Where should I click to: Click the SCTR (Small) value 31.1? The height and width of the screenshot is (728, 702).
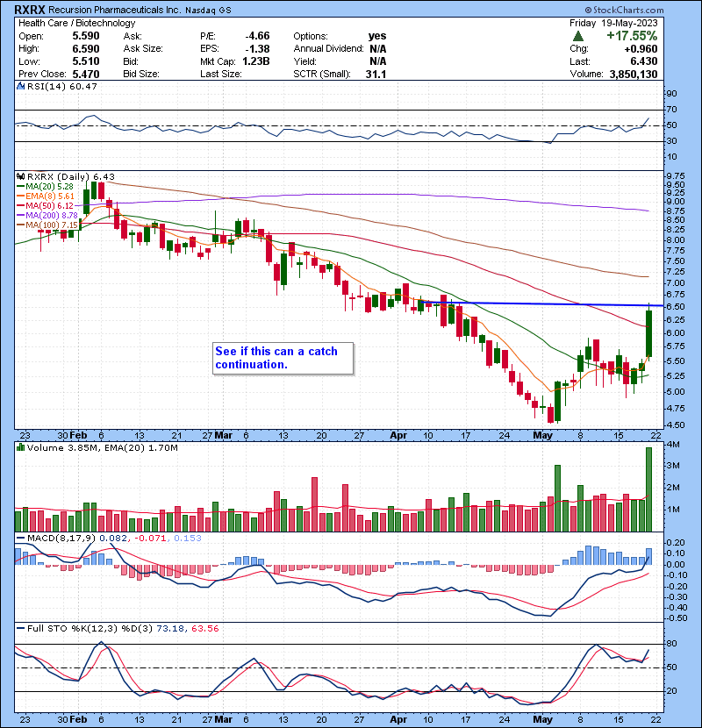pos(376,75)
